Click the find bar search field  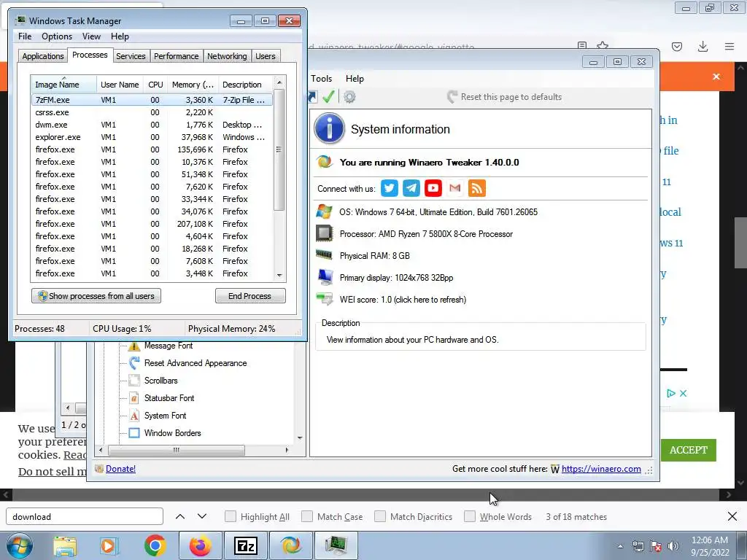click(85, 516)
